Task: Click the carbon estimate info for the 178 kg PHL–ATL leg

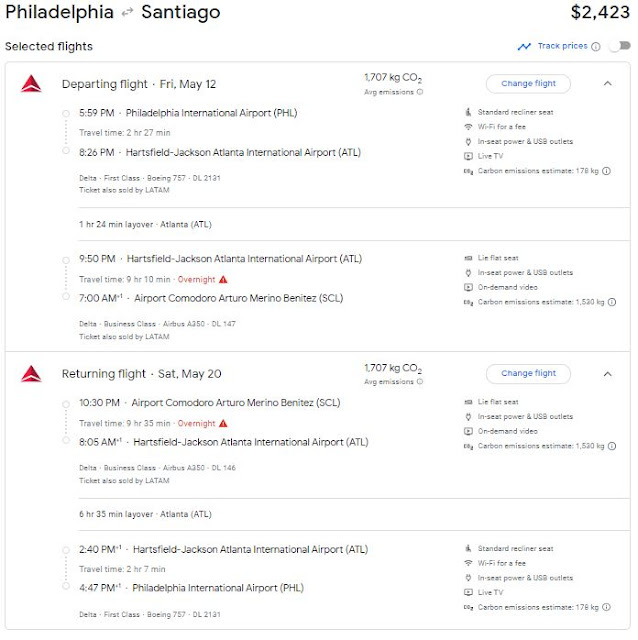Action: [608, 171]
